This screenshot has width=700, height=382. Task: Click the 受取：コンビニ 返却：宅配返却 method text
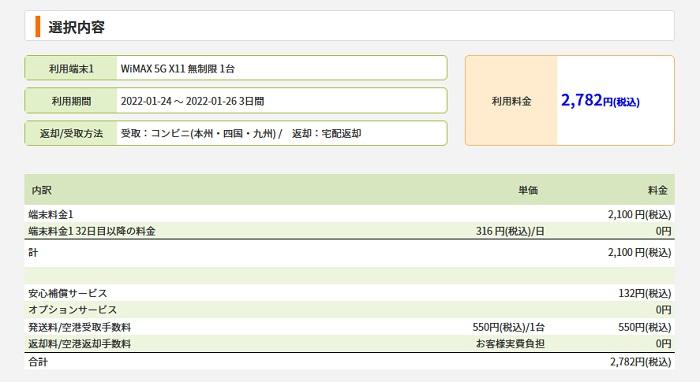pyautogui.click(x=241, y=133)
